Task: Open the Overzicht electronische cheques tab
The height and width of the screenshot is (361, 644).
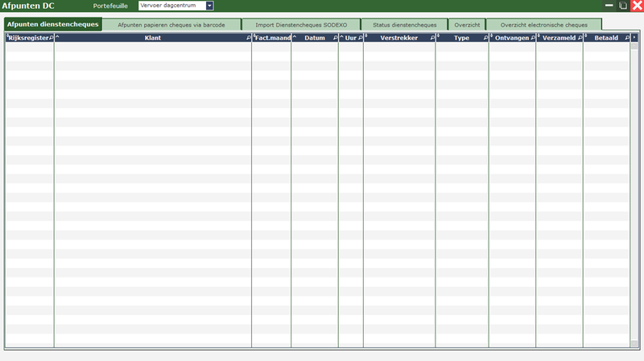Action: (543, 25)
